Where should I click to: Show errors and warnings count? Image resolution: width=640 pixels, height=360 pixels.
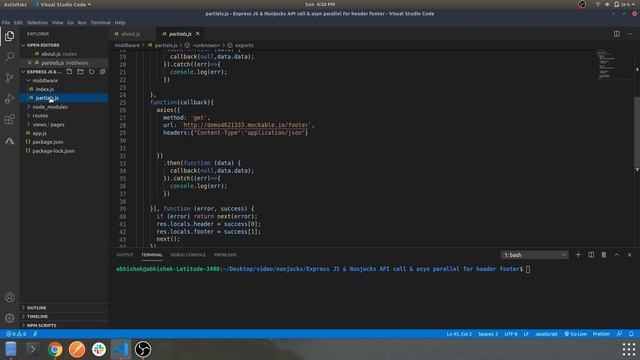[x=16, y=334]
